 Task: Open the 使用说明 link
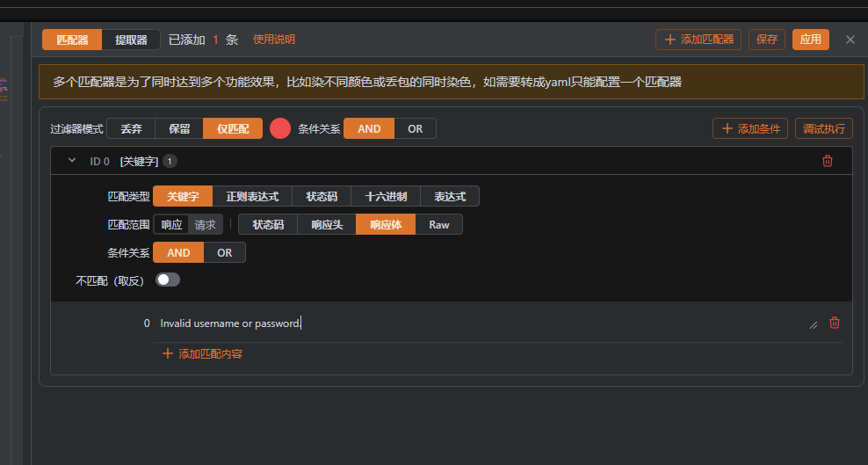point(274,40)
